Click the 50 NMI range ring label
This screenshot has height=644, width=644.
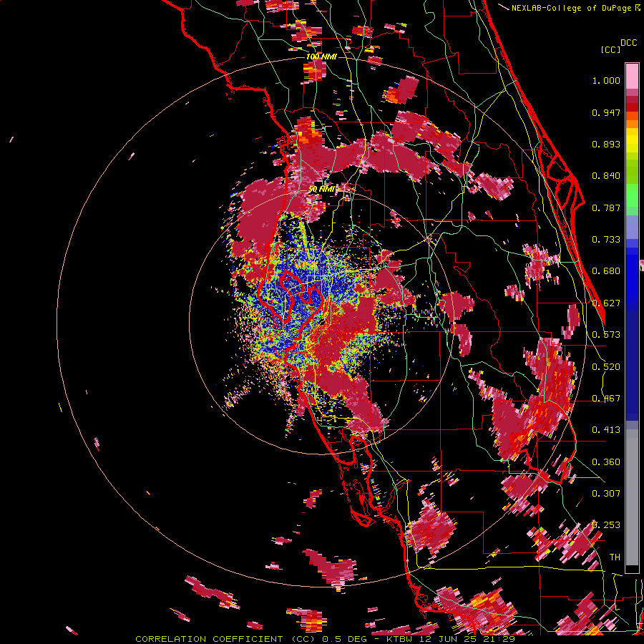pyautogui.click(x=321, y=189)
